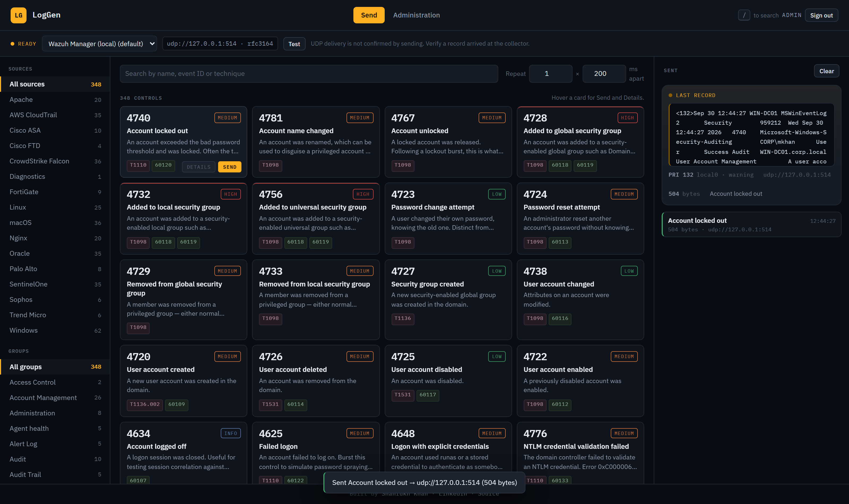Send the Account locked out event
The height and width of the screenshot is (504, 849).
tap(229, 167)
